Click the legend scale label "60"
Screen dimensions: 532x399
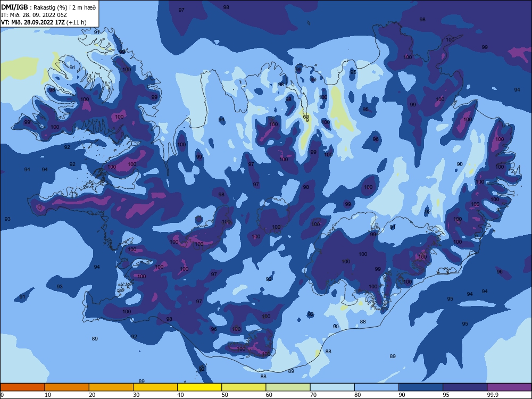coord(269,395)
